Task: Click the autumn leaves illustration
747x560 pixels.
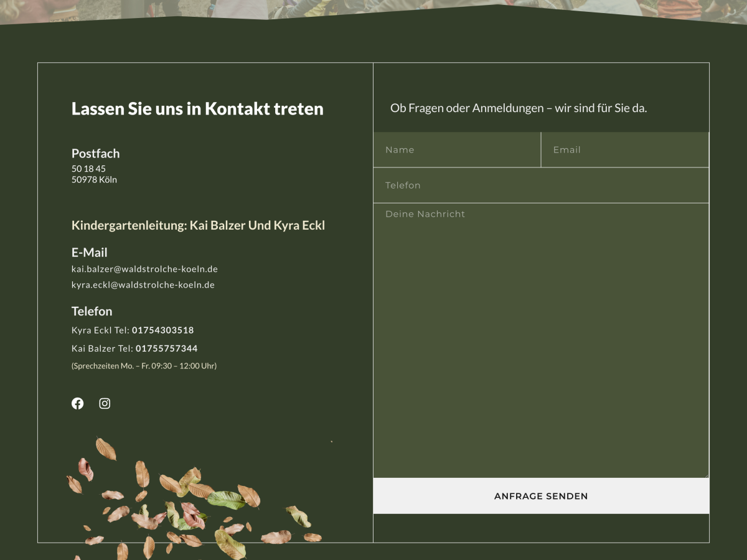Action: [x=187, y=504]
